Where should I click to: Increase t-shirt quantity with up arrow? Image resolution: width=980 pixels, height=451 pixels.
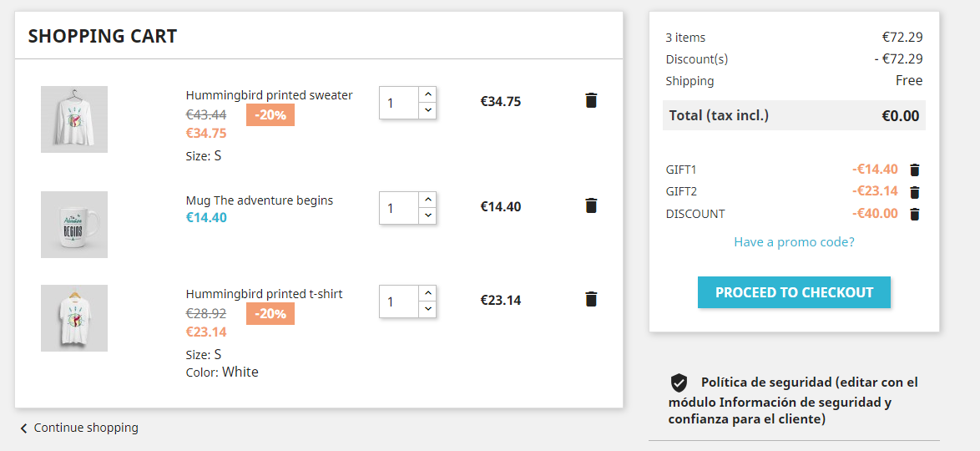pos(427,293)
